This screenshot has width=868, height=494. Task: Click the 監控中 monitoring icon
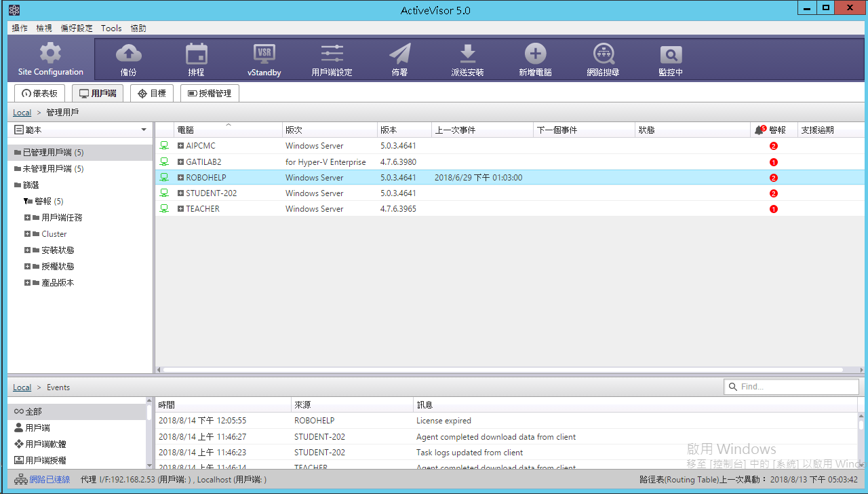671,54
